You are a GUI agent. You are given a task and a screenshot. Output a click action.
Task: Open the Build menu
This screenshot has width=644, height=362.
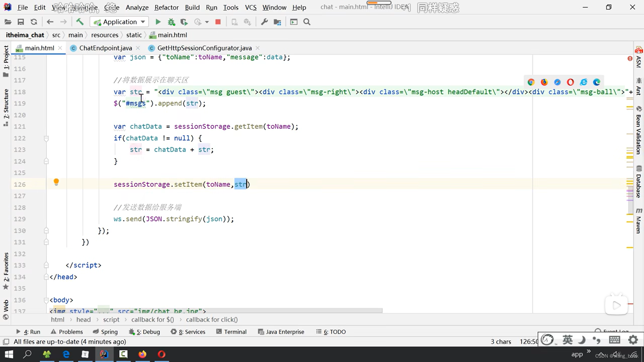192,7
